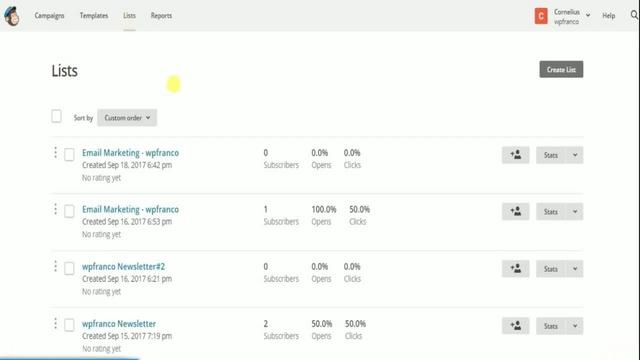Expand Stats arrow for Sep 18 list
640x360 pixels.
point(575,155)
